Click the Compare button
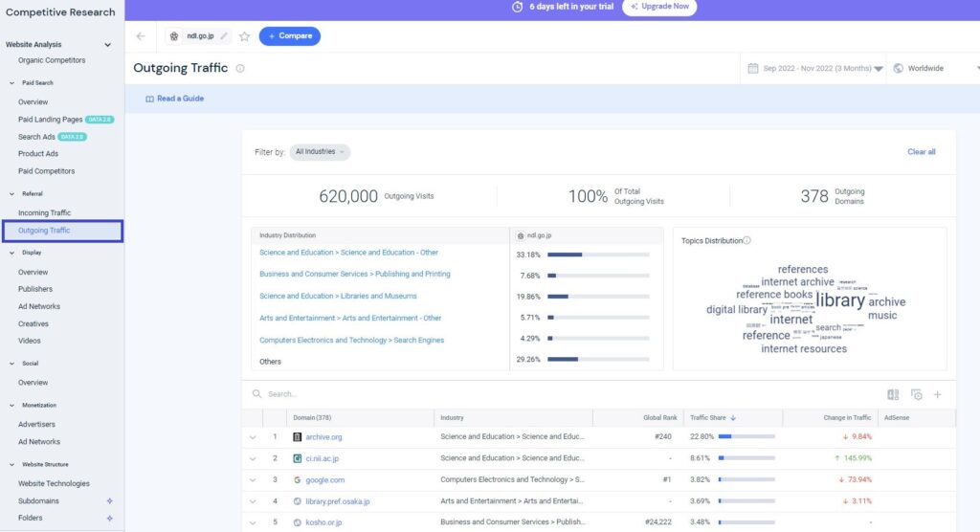The height and width of the screenshot is (532, 980). 289,36
